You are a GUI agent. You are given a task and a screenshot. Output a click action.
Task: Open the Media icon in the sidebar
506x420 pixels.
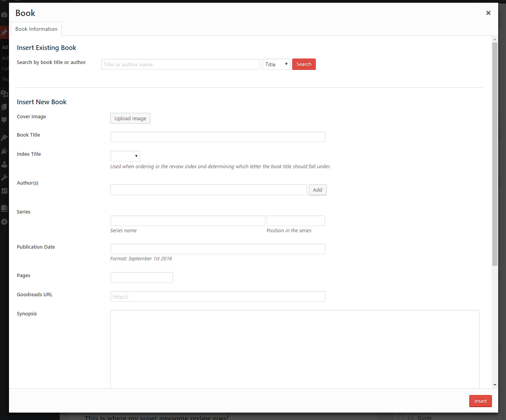(4, 94)
